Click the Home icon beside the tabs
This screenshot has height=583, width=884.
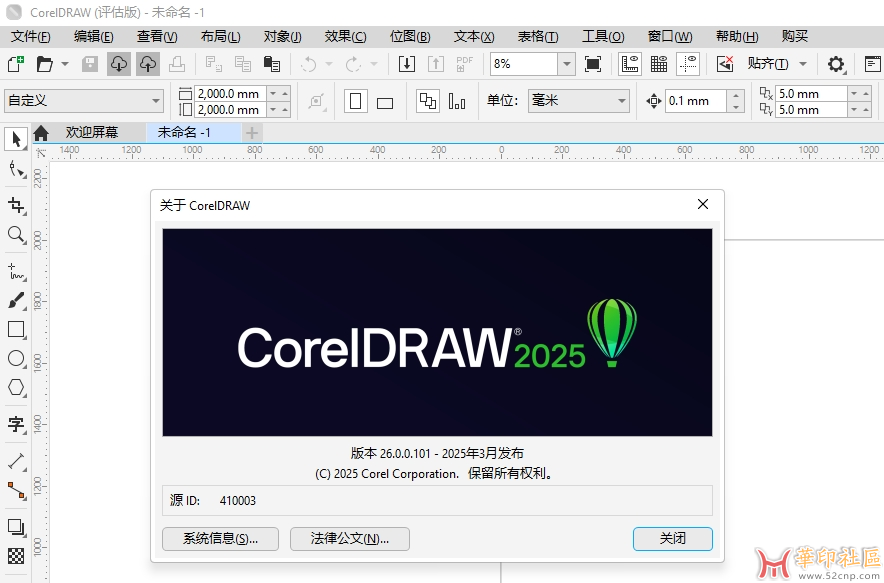click(41, 133)
